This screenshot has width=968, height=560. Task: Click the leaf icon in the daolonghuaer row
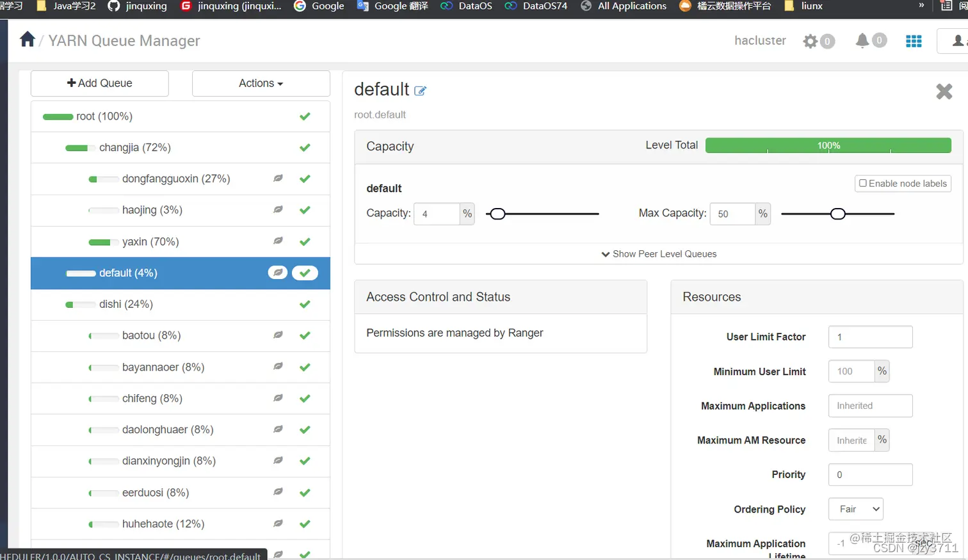[x=278, y=429]
